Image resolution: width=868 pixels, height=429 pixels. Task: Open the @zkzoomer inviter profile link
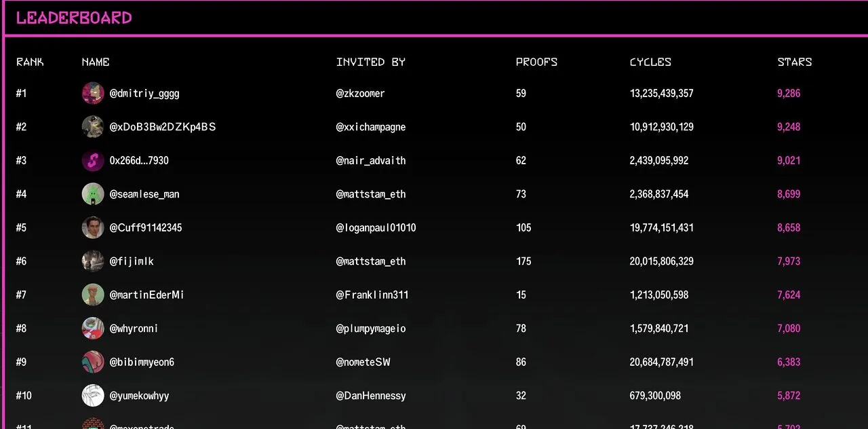360,93
